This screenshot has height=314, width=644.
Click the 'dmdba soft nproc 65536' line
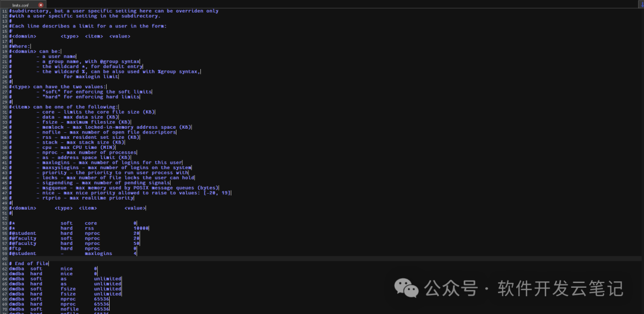(59, 299)
